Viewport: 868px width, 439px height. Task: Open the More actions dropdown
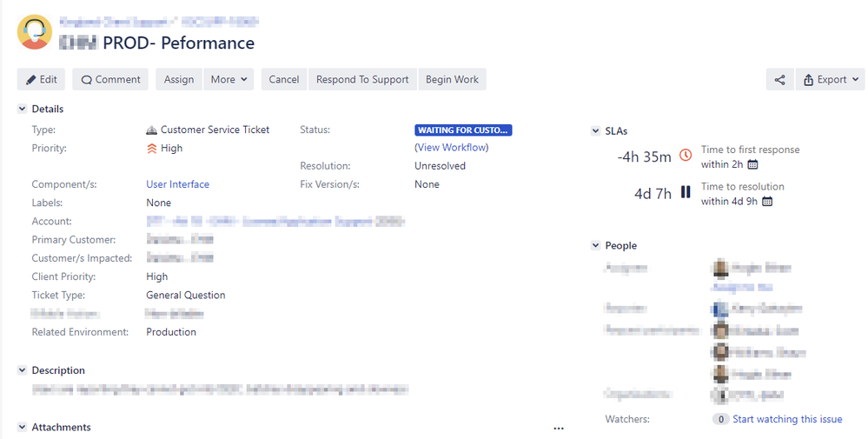point(229,80)
